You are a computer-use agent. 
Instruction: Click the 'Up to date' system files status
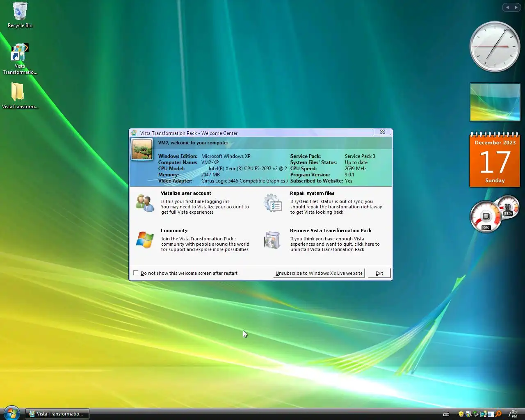(x=356, y=162)
